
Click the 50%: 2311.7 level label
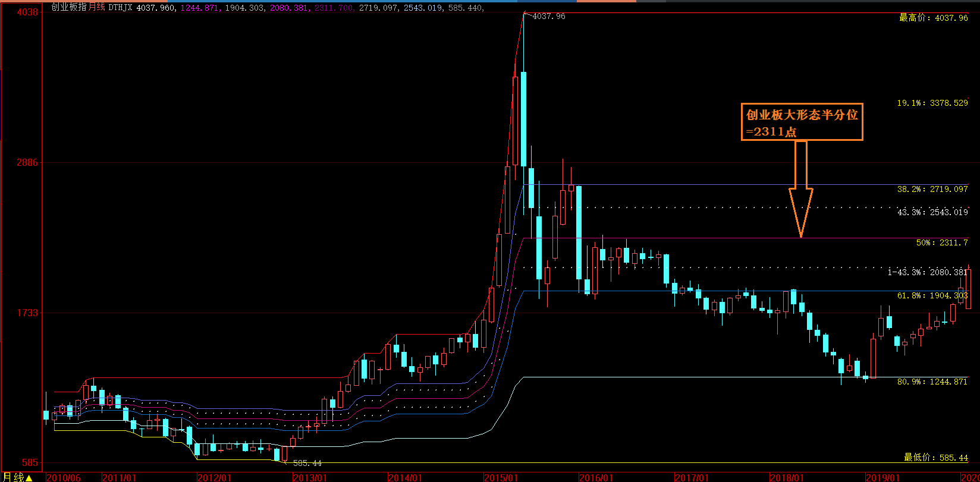(x=942, y=242)
